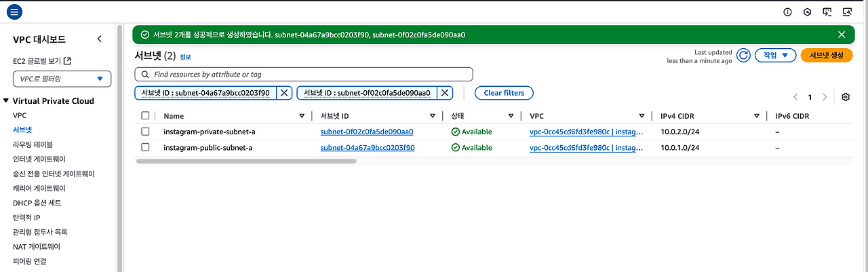Sort by 서브넷 ID column arrow
Screen dimensions: 868x272
click(x=433, y=116)
